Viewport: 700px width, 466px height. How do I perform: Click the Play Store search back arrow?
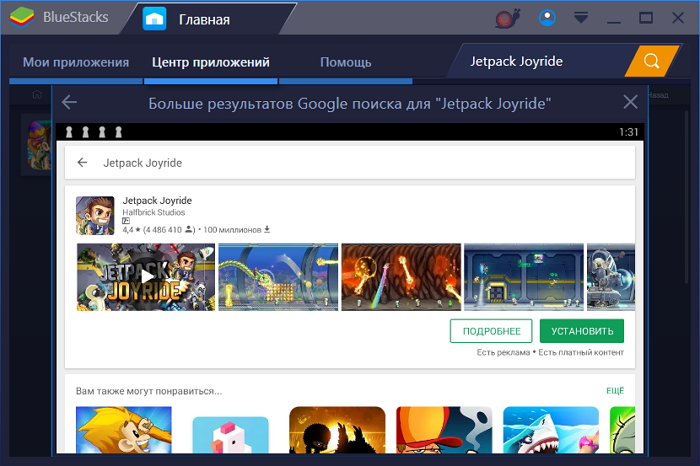[82, 162]
